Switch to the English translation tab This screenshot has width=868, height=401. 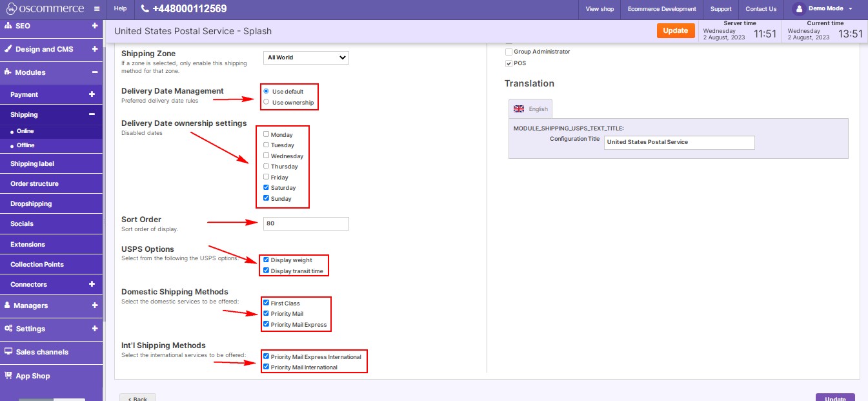pos(530,108)
